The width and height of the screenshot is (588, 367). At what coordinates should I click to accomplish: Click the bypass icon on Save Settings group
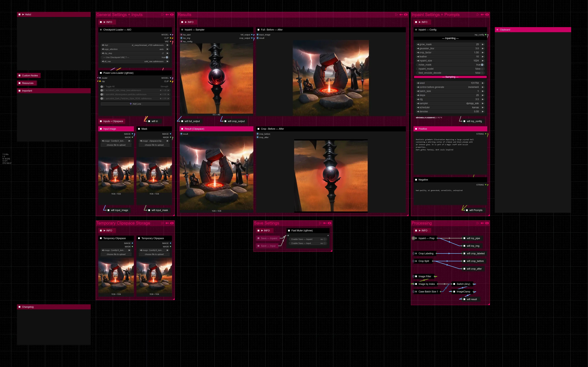[x=325, y=223]
